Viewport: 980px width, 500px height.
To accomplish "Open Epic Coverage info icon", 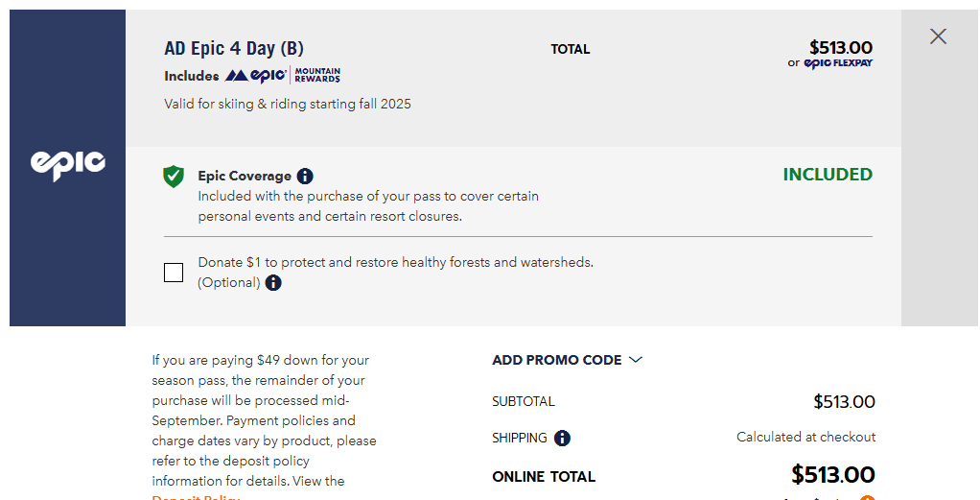I will click(305, 176).
